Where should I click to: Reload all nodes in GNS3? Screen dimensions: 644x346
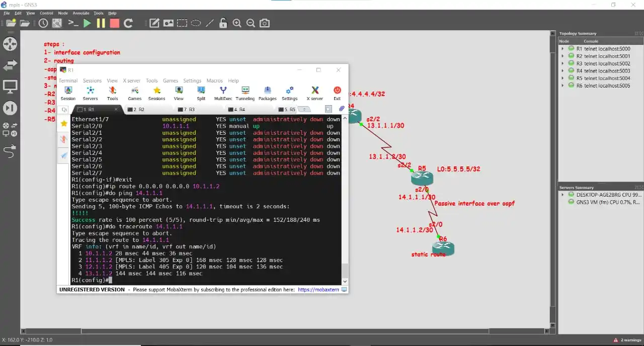coord(128,23)
